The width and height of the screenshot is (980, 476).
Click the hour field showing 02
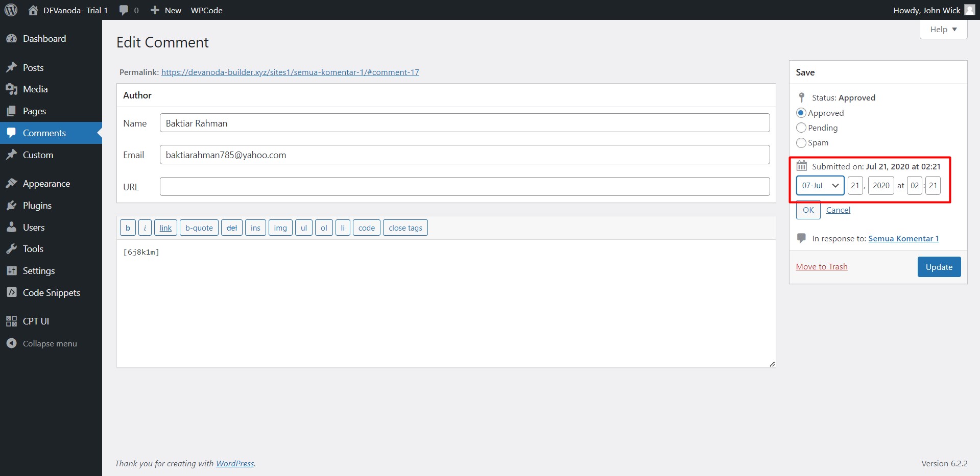coord(915,186)
